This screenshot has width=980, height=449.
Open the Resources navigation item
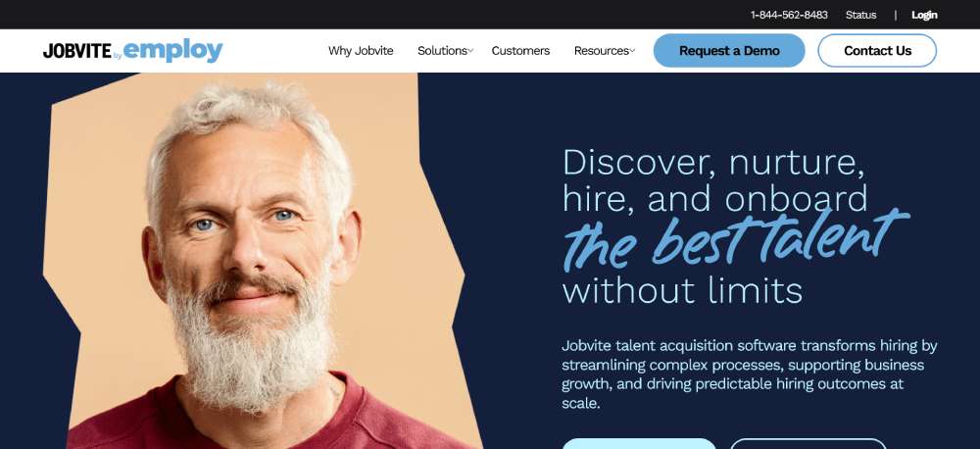[x=602, y=51]
